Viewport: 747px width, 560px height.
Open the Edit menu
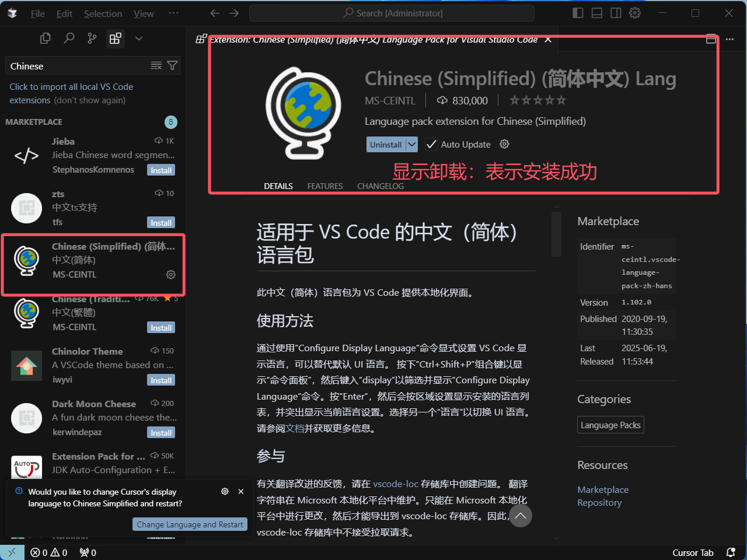[64, 13]
